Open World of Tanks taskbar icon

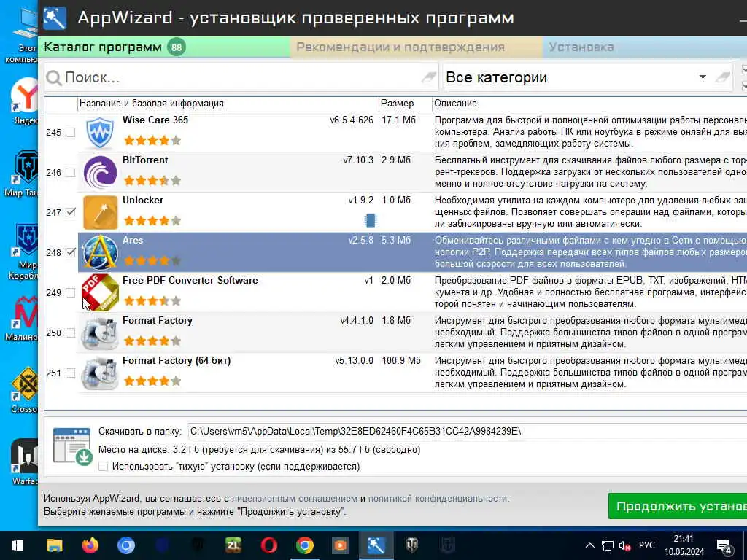[411, 545]
